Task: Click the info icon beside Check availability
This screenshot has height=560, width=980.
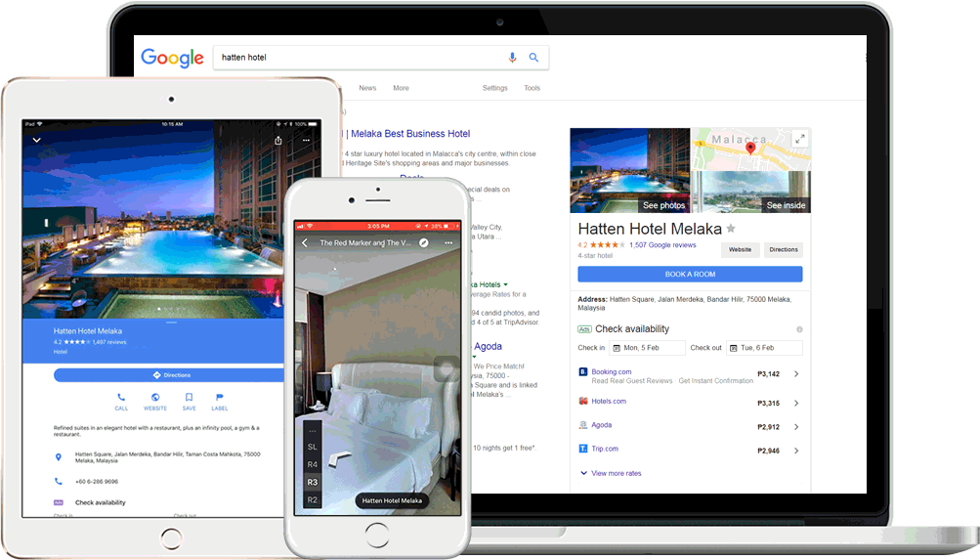Action: pyautogui.click(x=799, y=329)
